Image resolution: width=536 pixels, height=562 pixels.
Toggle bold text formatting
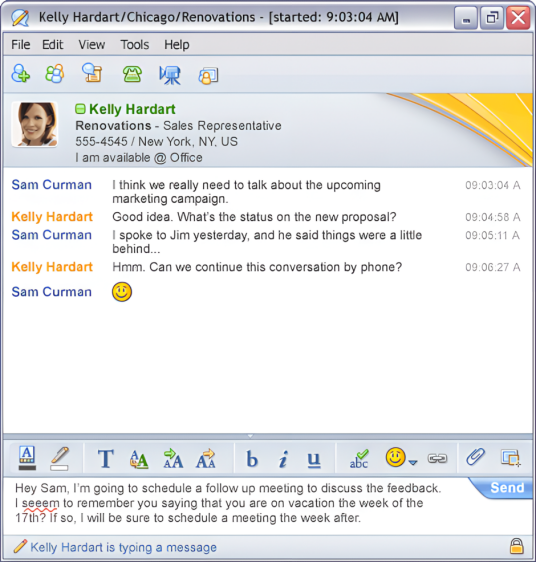click(252, 459)
